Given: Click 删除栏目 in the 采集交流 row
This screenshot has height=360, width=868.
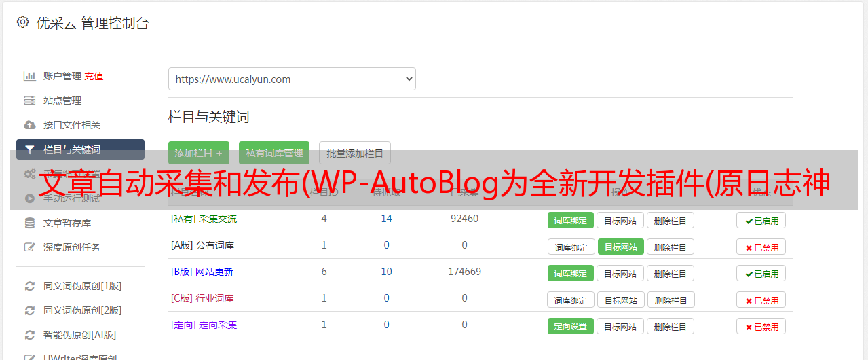Looking at the screenshot, I should (x=671, y=220).
